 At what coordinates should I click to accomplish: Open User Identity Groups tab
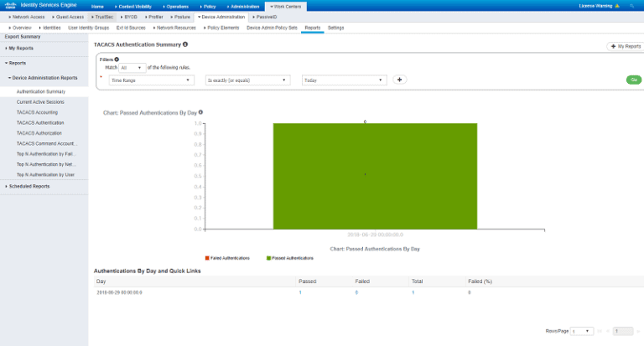[89, 28]
